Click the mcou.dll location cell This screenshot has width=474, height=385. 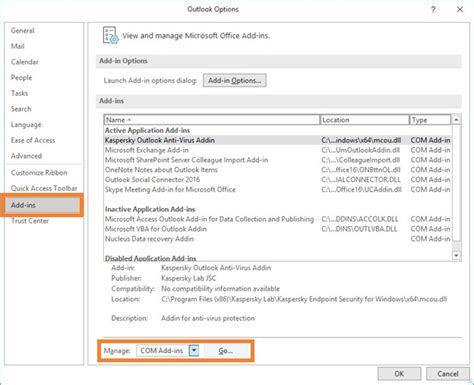coord(361,140)
